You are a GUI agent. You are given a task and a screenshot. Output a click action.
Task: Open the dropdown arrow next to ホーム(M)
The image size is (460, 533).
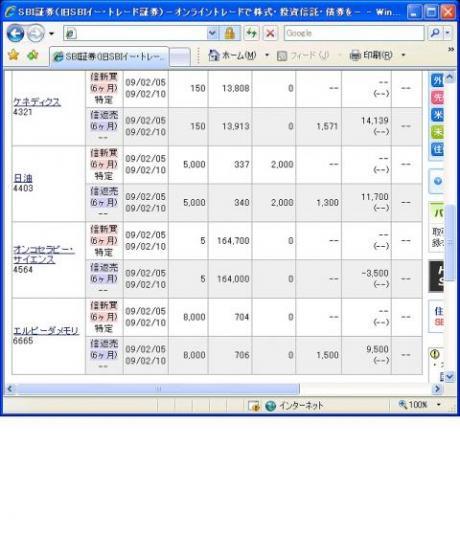[x=267, y=55]
